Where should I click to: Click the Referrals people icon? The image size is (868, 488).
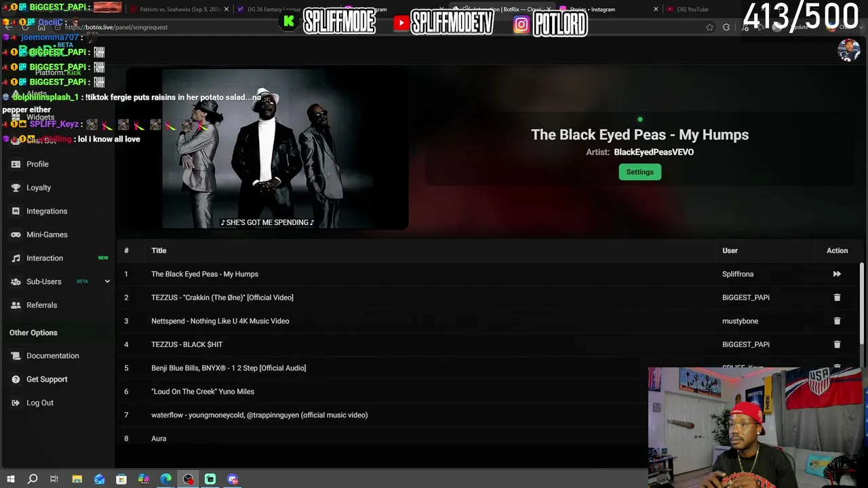coord(16,305)
